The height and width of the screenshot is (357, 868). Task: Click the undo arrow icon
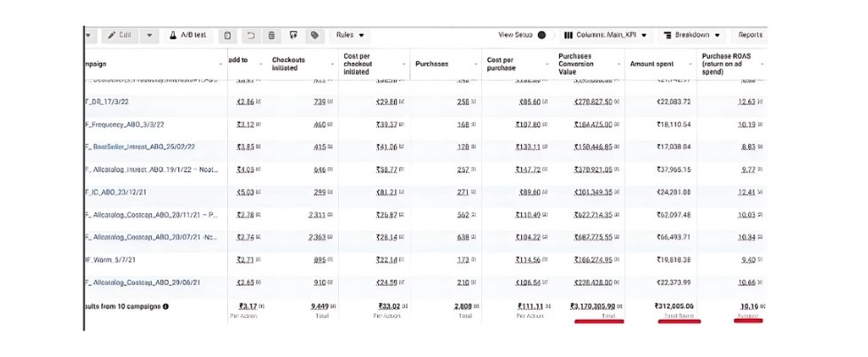(x=250, y=36)
